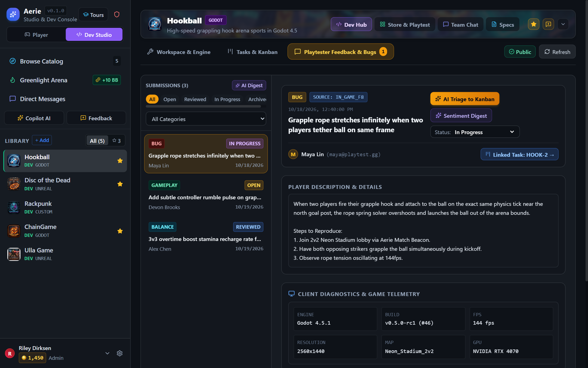Open Linked Task HOOK-2 link
Image resolution: width=588 pixels, height=368 pixels.
(x=519, y=155)
